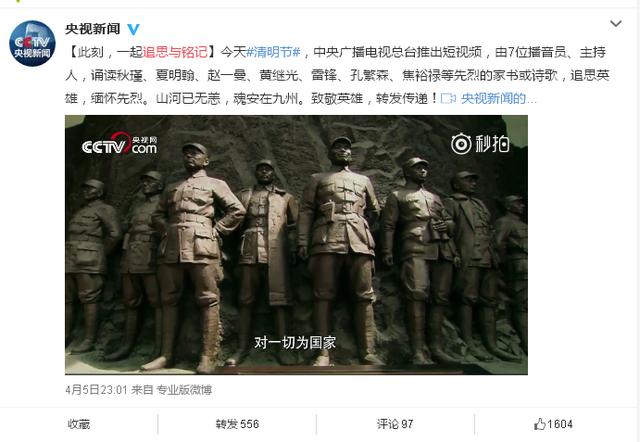Play the sculpture video thumbnail
Viewport: 640px width, 442px height.
(296, 245)
